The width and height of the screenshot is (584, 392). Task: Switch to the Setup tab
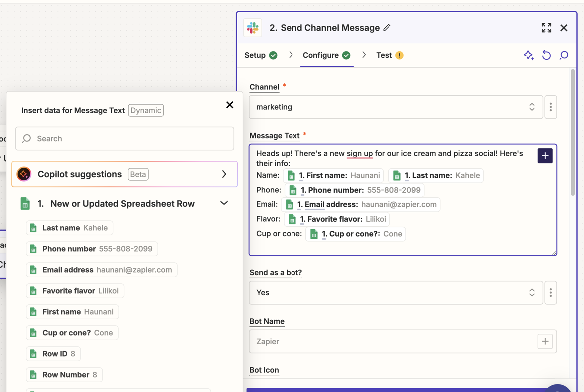tap(256, 55)
